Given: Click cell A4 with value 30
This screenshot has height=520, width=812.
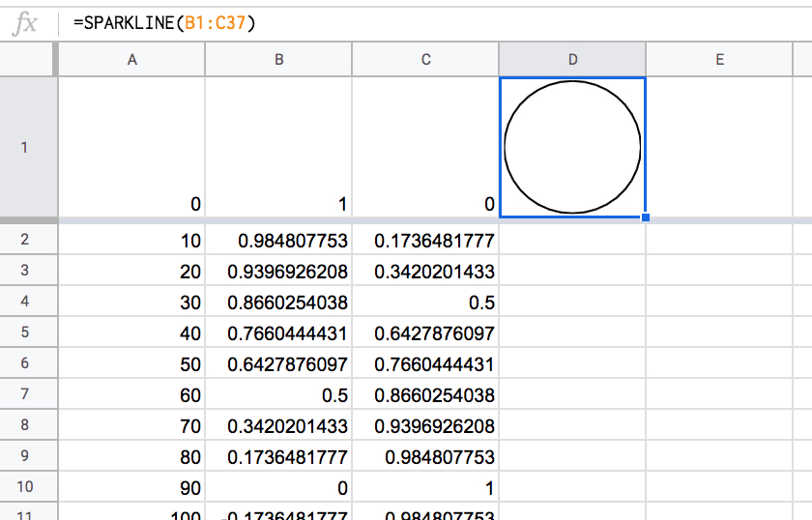Looking at the screenshot, I should pyautogui.click(x=132, y=301).
